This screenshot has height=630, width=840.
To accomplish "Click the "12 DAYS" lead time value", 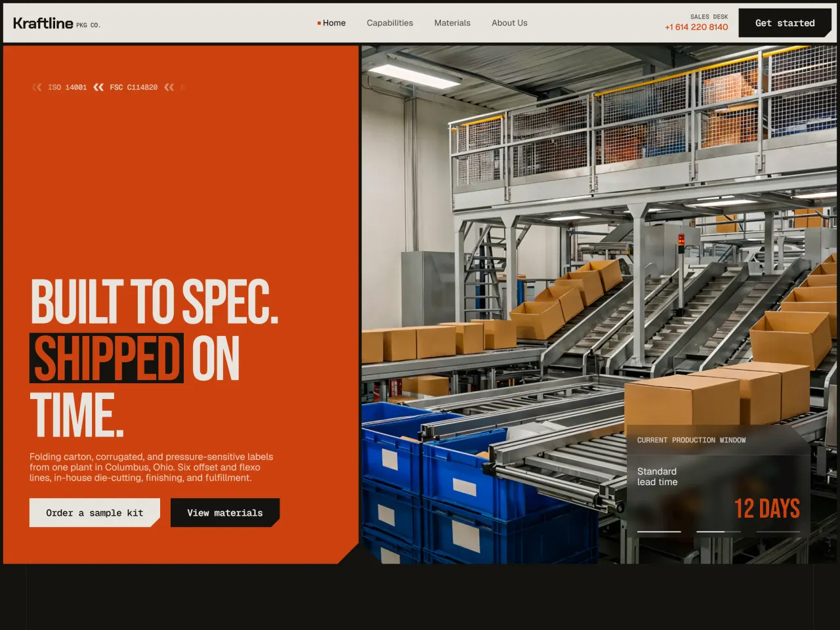I will [766, 509].
